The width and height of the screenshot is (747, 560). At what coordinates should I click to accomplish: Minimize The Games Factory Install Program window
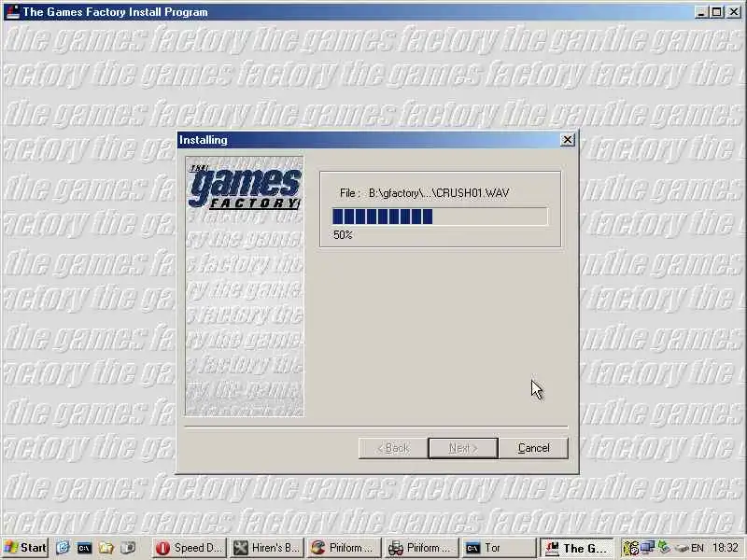(x=701, y=12)
